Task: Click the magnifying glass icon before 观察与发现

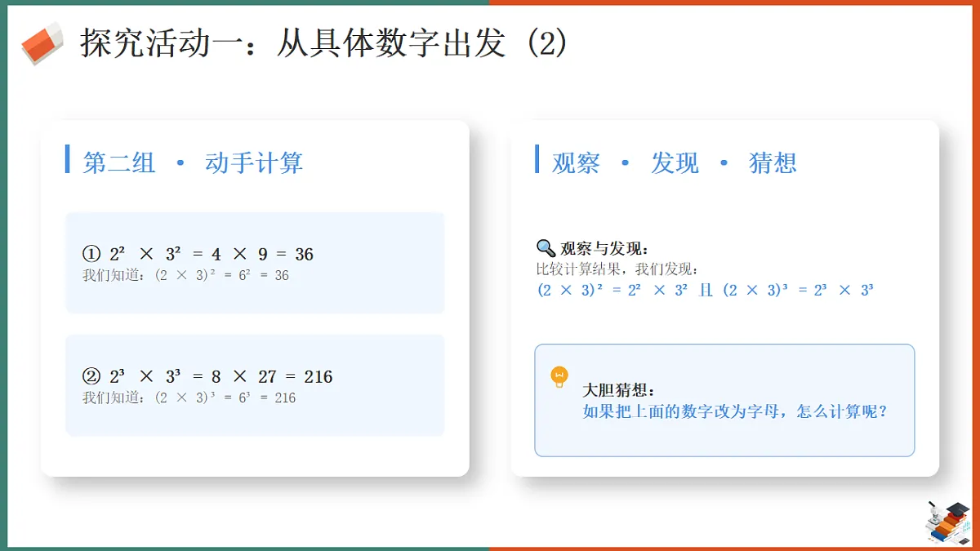Action: point(546,248)
